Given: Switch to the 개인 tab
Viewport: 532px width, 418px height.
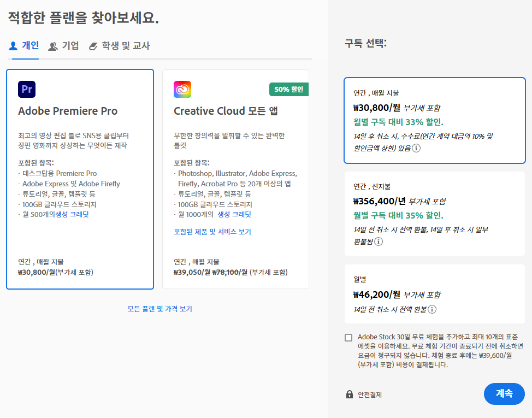Looking at the screenshot, I should tap(23, 46).
